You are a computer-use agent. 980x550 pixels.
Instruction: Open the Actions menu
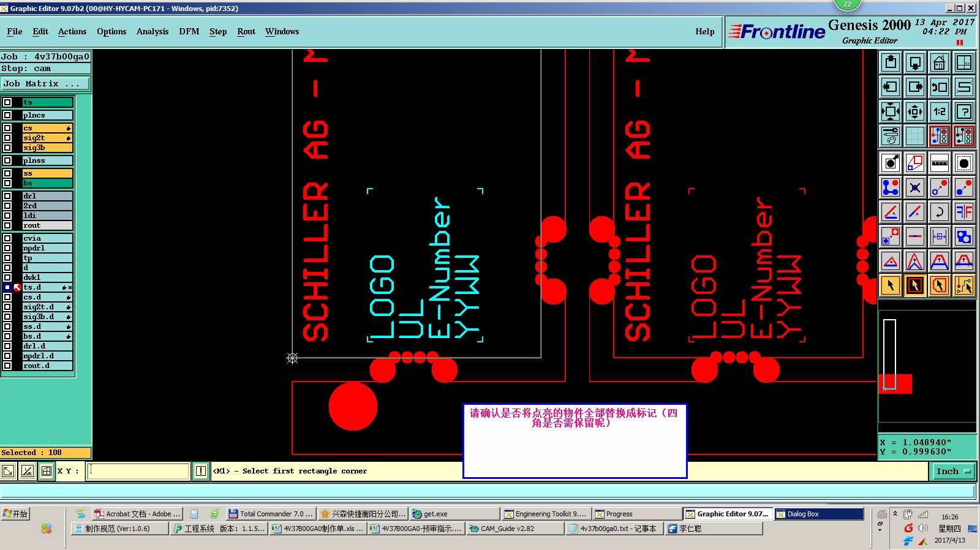click(x=72, y=31)
